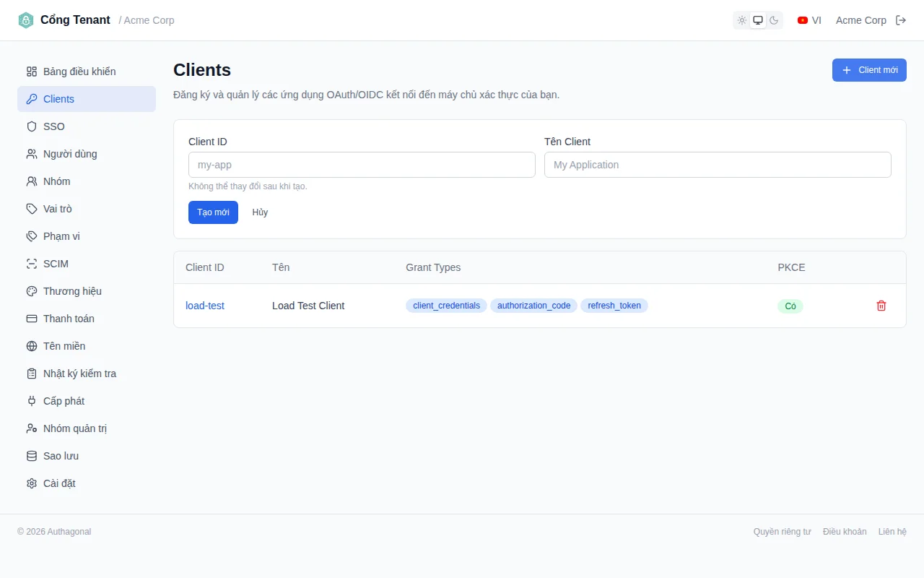
Task: Click the Nhật ký kiểm tra clipboard icon
Action: point(32,374)
